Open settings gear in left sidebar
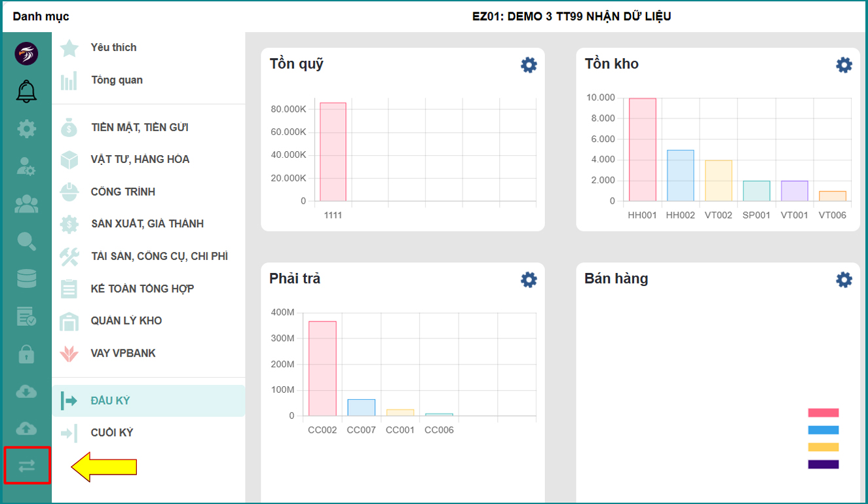 [26, 129]
